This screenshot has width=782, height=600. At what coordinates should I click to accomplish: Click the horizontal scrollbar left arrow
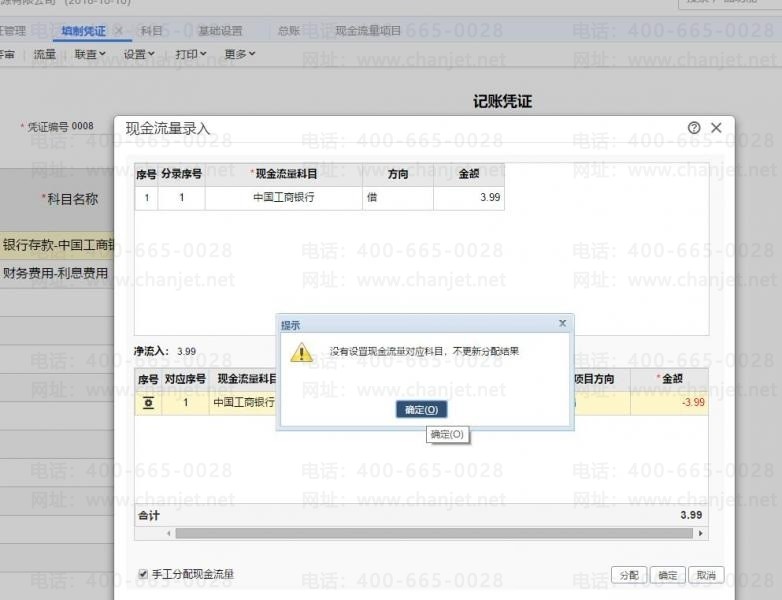pyautogui.click(x=169, y=533)
